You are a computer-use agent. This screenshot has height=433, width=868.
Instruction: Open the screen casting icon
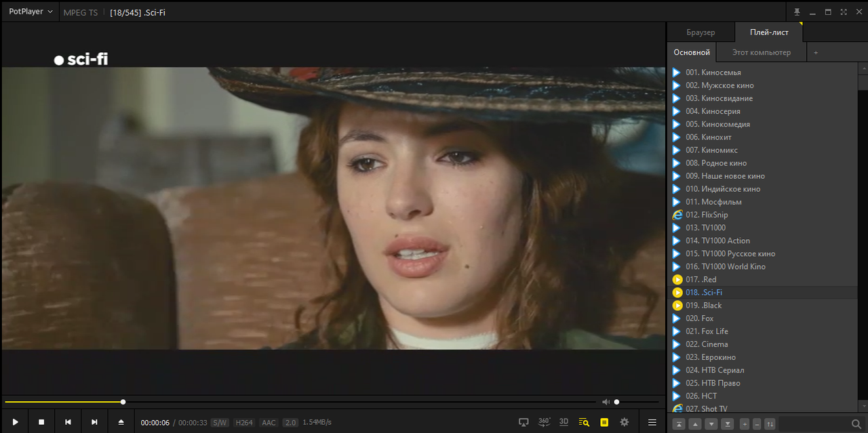click(524, 422)
